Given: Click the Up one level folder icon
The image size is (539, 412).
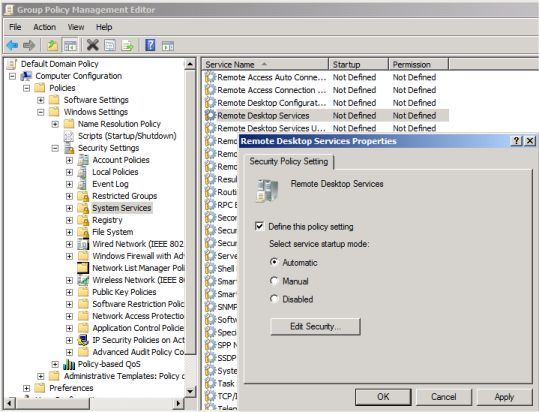Looking at the screenshot, I should pos(52,45).
